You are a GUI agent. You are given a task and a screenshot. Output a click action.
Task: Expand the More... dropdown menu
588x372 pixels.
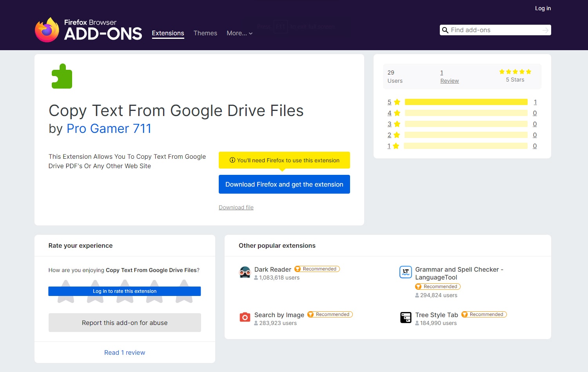click(x=240, y=33)
